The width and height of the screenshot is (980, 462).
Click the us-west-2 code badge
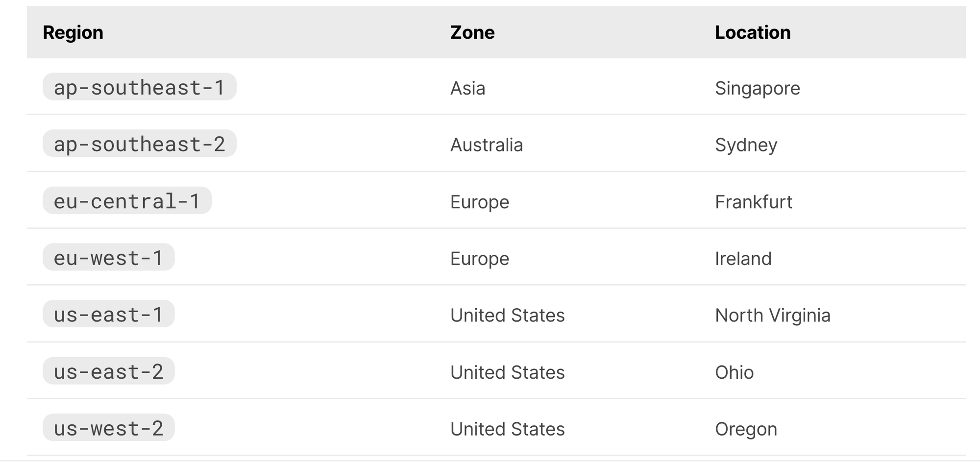pyautogui.click(x=108, y=428)
